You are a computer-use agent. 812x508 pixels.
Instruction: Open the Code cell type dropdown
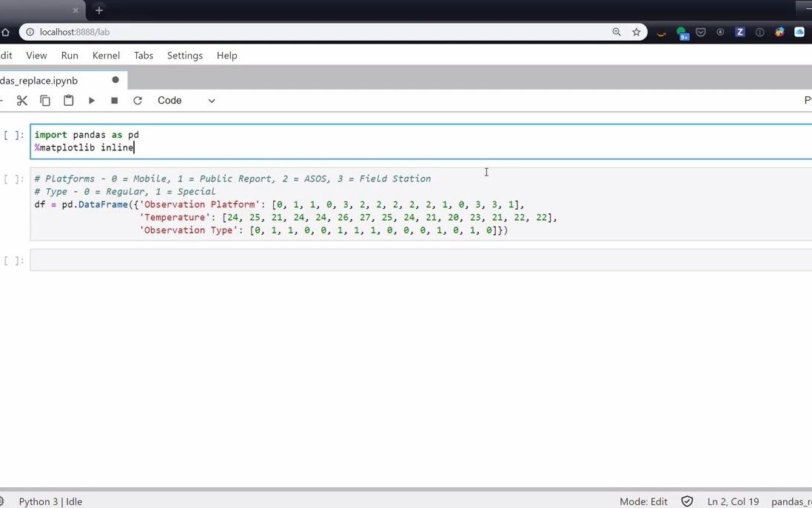pyautogui.click(x=184, y=100)
